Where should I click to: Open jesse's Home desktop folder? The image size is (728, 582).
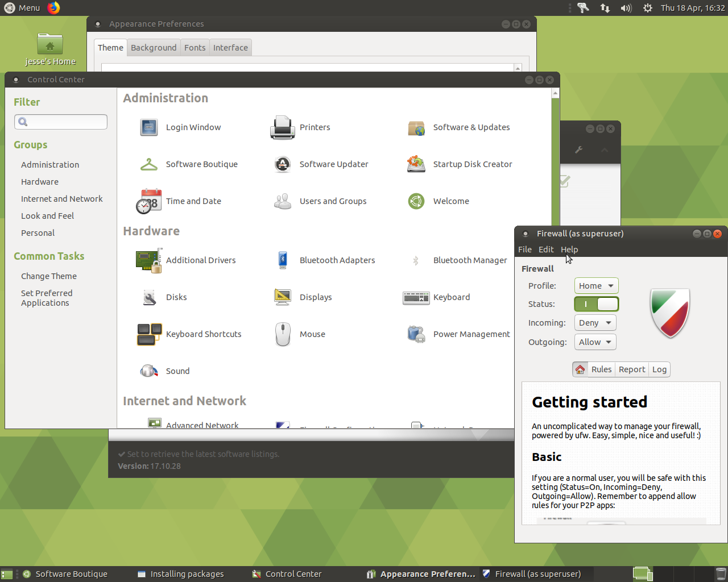point(50,49)
